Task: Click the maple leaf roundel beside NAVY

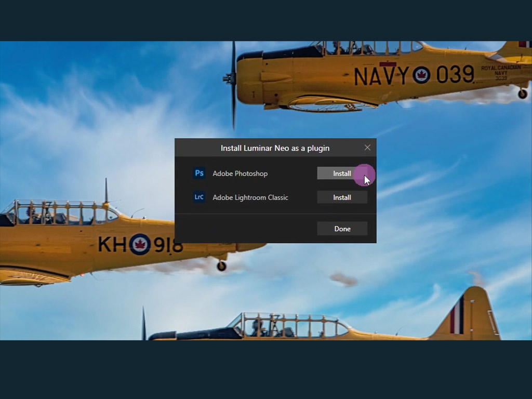Action: (x=421, y=75)
